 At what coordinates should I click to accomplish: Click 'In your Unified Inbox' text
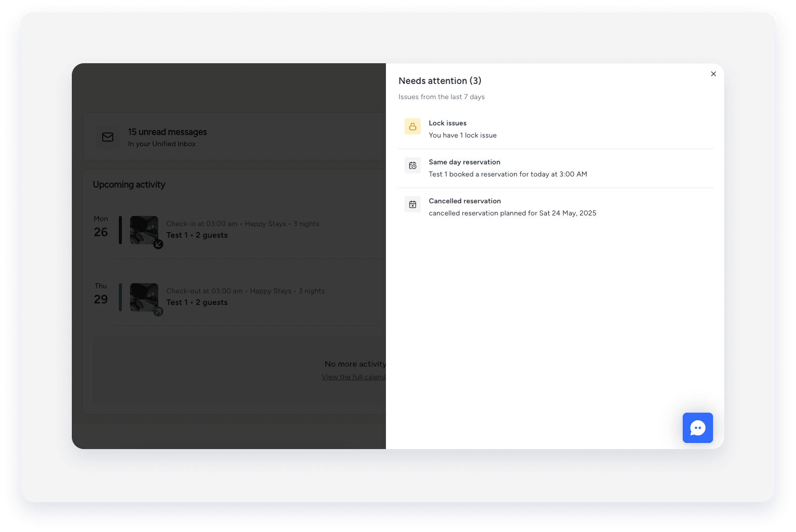coord(162,144)
